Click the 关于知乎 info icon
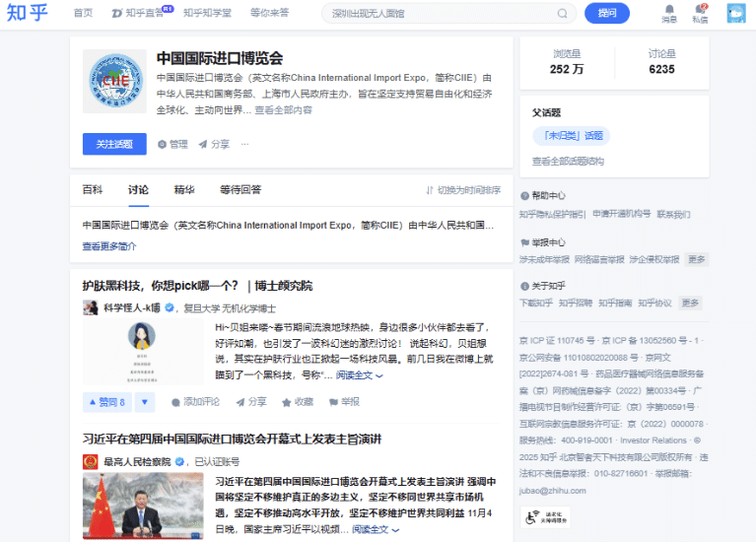Image resolution: width=756 pixels, height=542 pixels. pyautogui.click(x=525, y=286)
